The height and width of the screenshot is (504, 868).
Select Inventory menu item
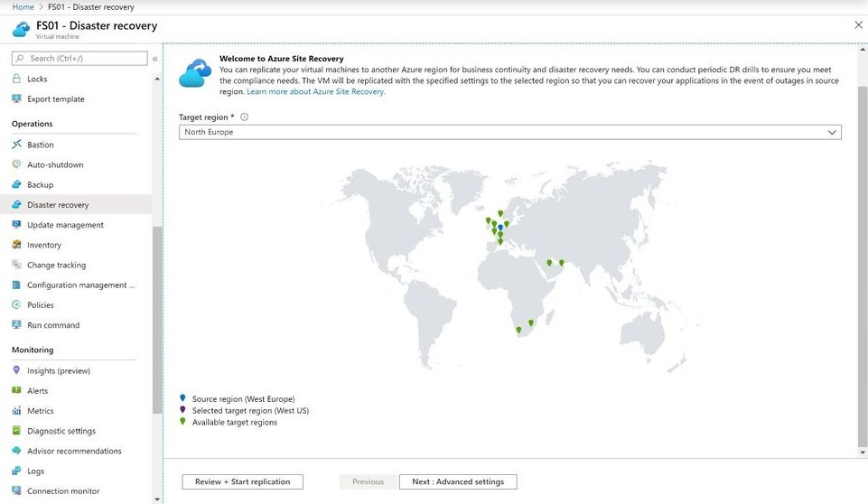(x=44, y=245)
